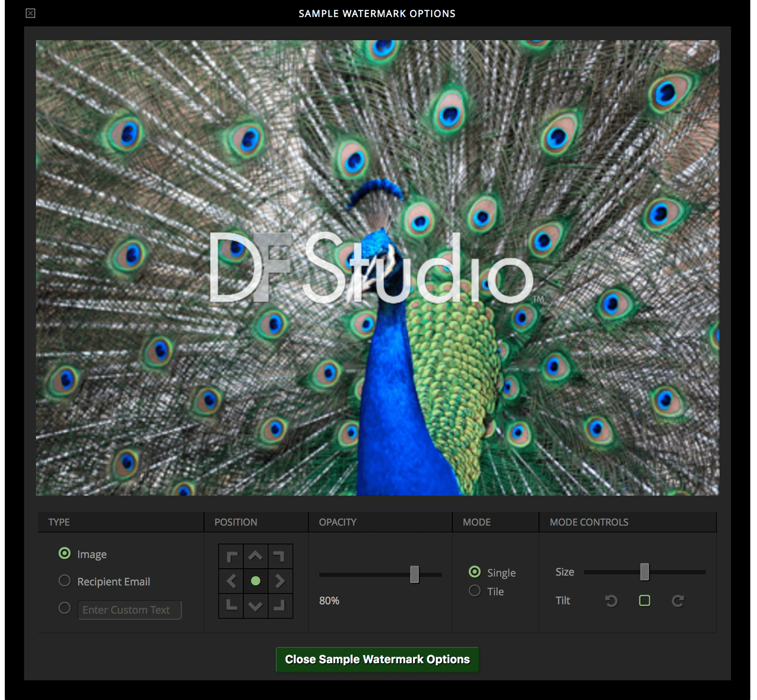This screenshot has width=757, height=700.
Task: Adjust the Size slider handle
Action: pos(644,572)
